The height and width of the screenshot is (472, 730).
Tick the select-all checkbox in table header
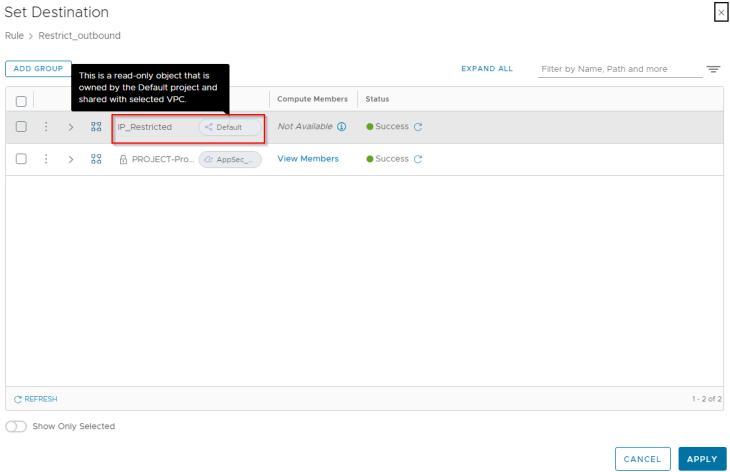click(21, 101)
